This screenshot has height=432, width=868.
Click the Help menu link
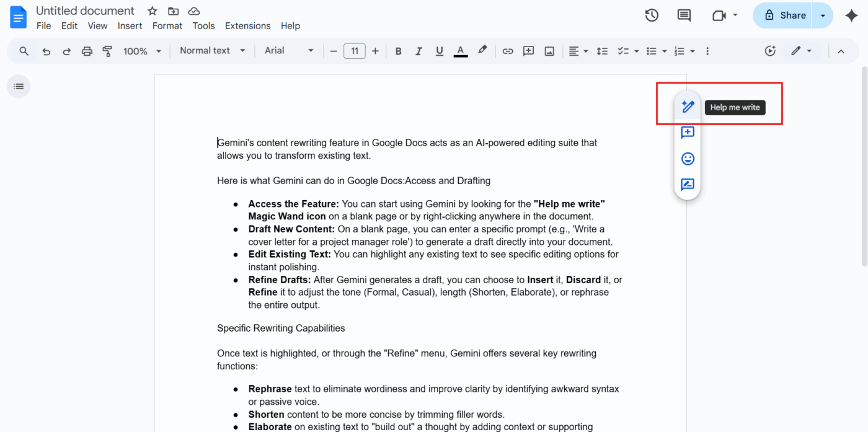pos(290,25)
